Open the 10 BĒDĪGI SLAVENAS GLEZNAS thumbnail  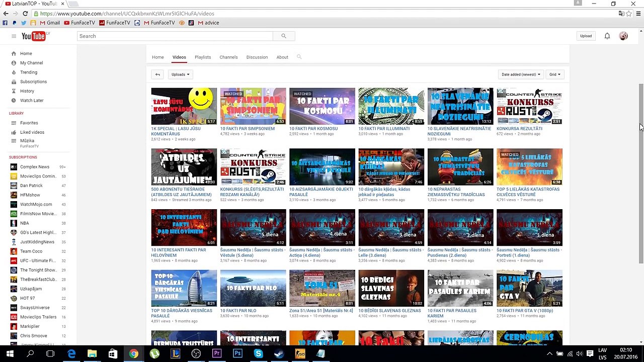pyautogui.click(x=391, y=288)
